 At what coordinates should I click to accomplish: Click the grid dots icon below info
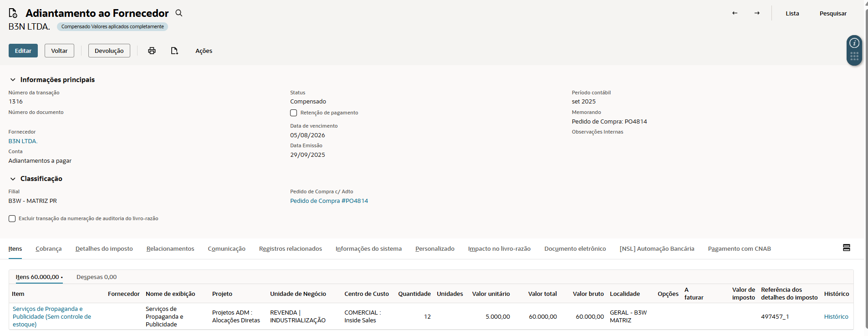pyautogui.click(x=854, y=57)
